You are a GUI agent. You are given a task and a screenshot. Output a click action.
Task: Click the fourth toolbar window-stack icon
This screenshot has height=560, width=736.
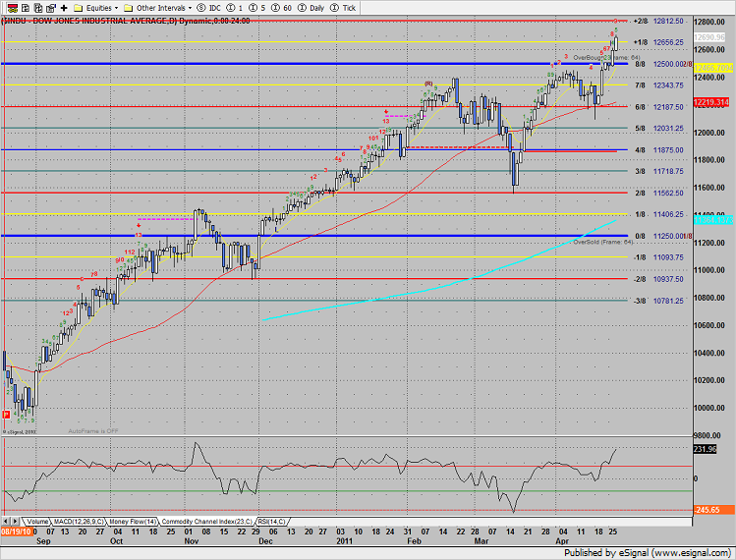pos(51,8)
